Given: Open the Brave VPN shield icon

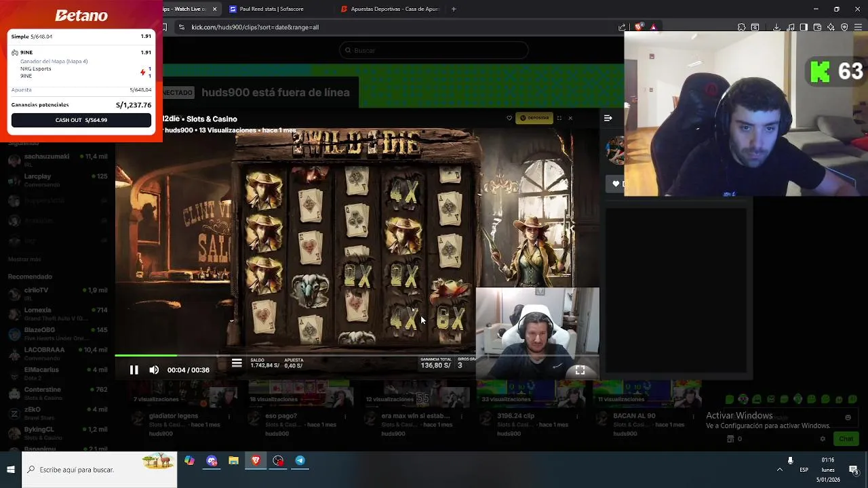Looking at the screenshot, I should [x=844, y=27].
